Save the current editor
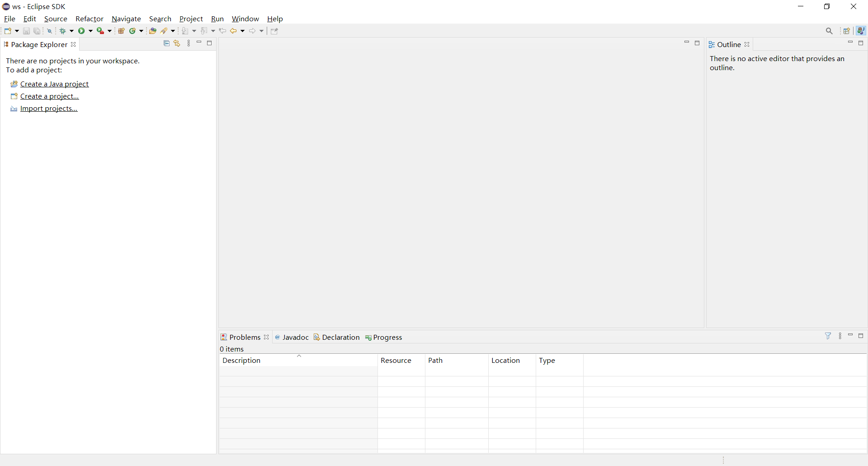Screen dimensions: 868x466 click(x=26, y=31)
